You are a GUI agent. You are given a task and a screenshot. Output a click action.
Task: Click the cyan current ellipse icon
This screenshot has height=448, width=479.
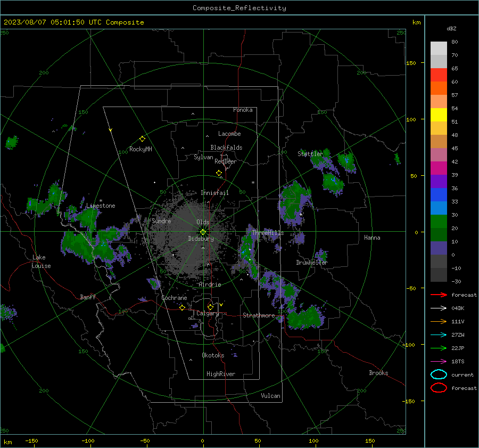(439, 374)
